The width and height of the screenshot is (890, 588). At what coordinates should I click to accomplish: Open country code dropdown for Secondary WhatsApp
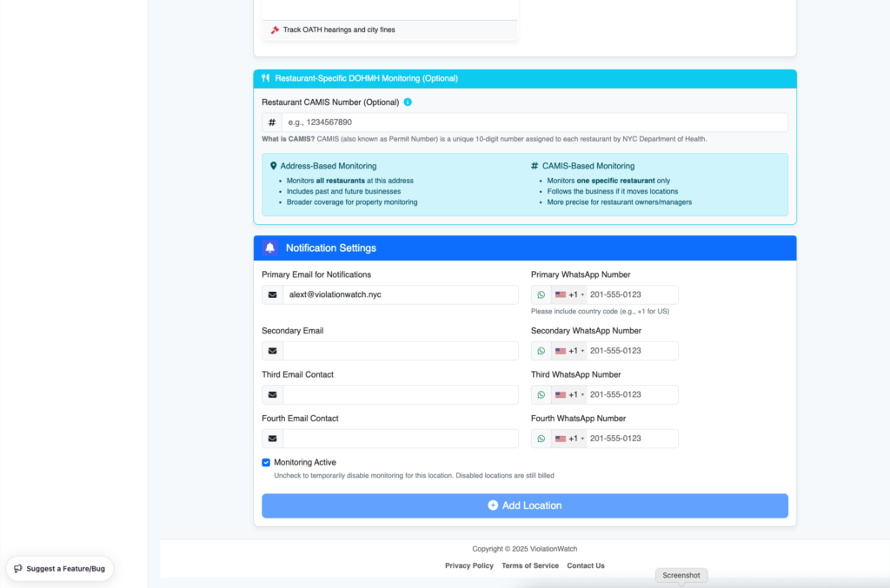pos(569,351)
